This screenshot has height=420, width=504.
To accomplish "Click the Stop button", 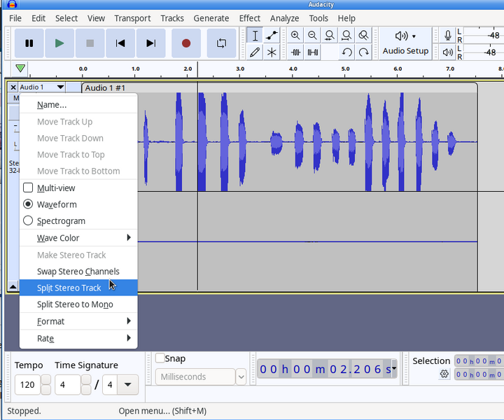I will click(90, 43).
